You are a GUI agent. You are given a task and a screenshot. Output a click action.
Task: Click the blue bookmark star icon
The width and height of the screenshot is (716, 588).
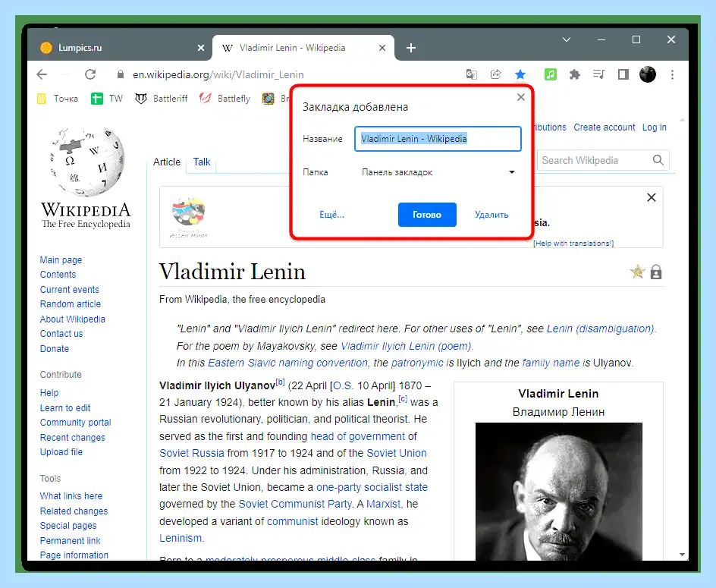pos(520,74)
